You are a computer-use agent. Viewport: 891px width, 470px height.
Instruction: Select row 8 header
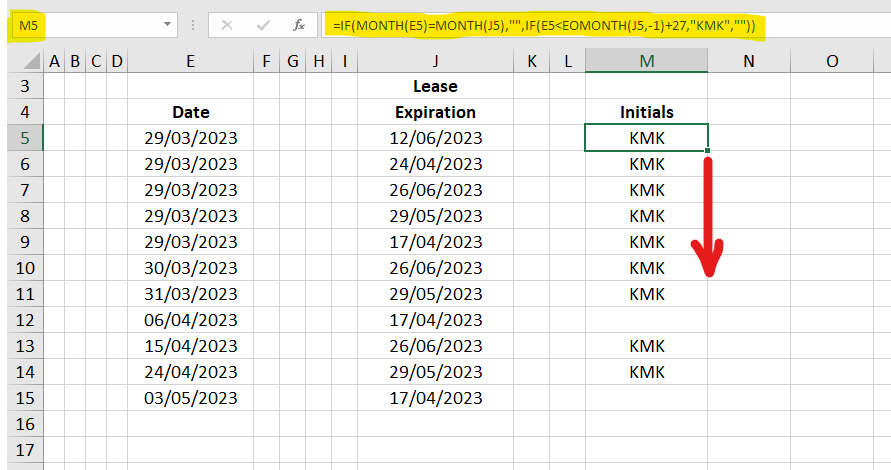[25, 216]
